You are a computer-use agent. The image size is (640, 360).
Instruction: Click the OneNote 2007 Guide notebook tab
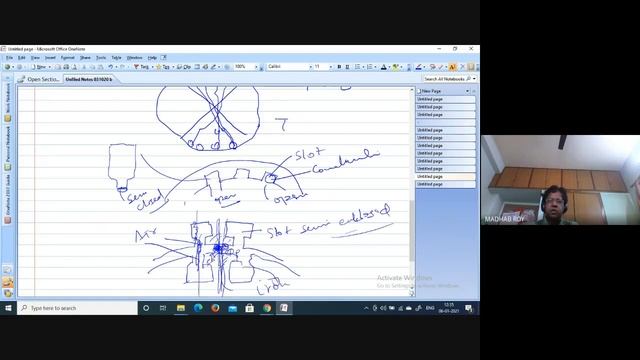tap(8, 199)
